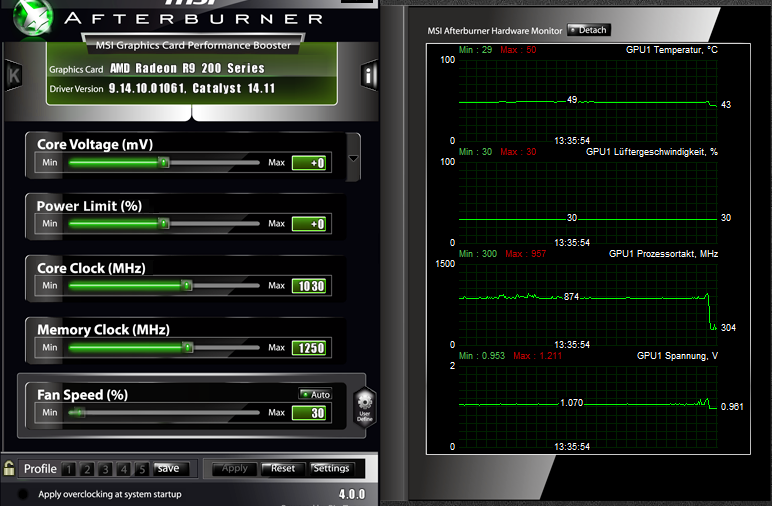Screen dimensions: 772x506
Task: Click the Reset button
Action: pos(283,469)
